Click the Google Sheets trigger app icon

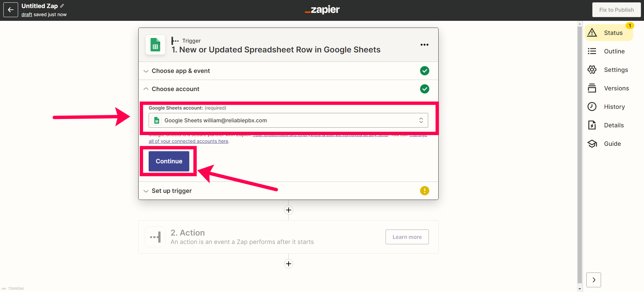click(155, 45)
